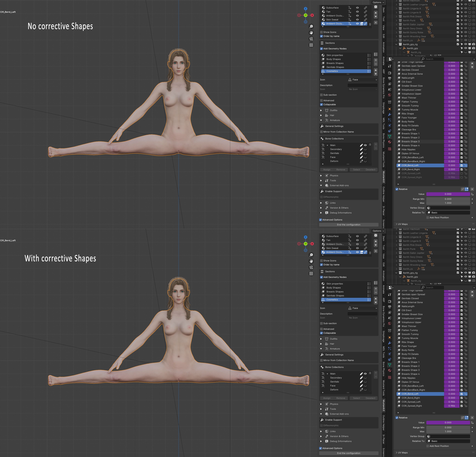This screenshot has width=476, height=457.
Task: Open the Object properties orange square icon, top screenshot
Action: point(389,109)
